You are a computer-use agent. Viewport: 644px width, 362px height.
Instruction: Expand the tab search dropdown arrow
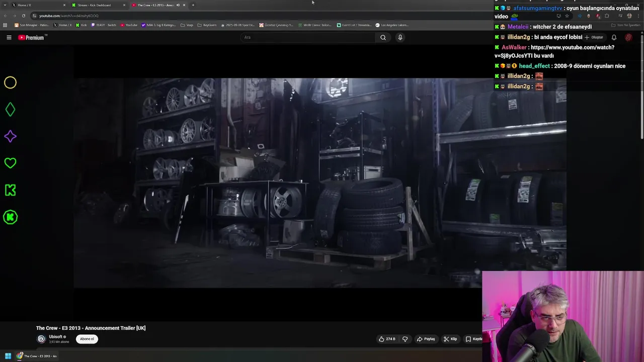pyautogui.click(x=6, y=5)
